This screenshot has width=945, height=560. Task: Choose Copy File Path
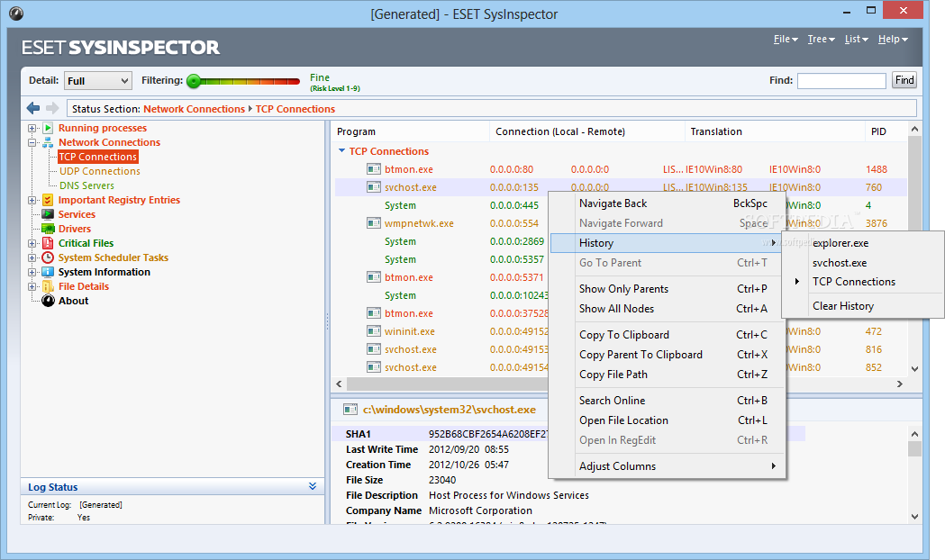[667, 375]
